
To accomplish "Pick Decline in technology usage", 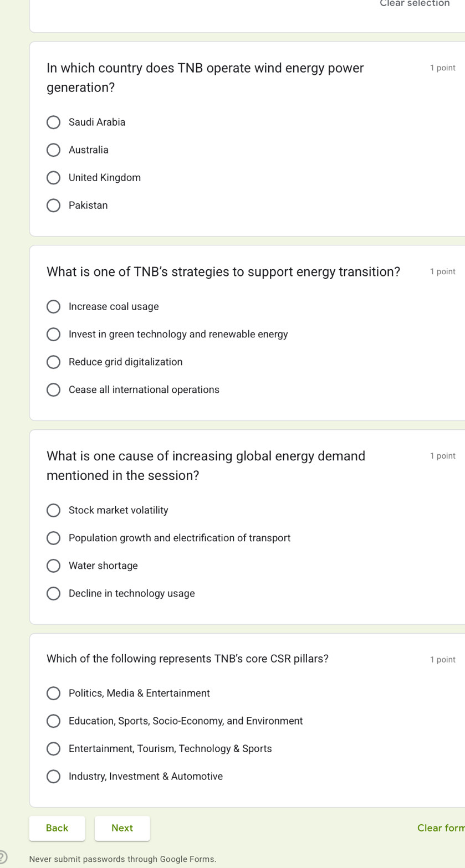I will [53, 593].
